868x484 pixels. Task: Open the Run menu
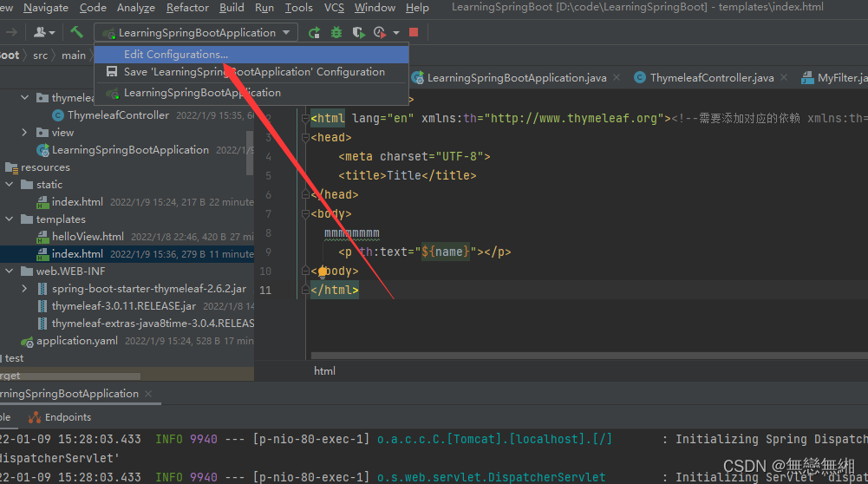point(264,8)
